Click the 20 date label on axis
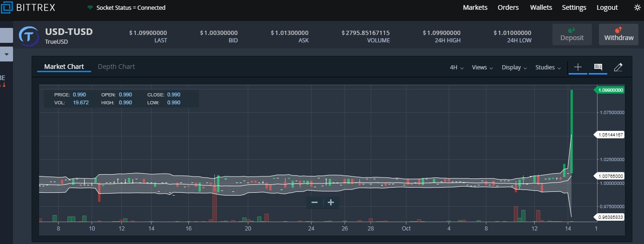Viewport: 644px width, 244px height. (248, 229)
